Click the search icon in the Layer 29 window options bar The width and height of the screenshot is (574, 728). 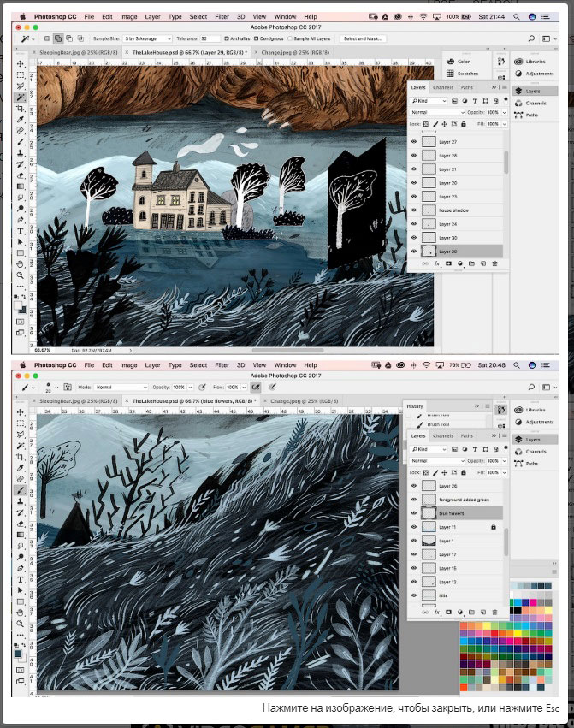pyautogui.click(x=531, y=38)
